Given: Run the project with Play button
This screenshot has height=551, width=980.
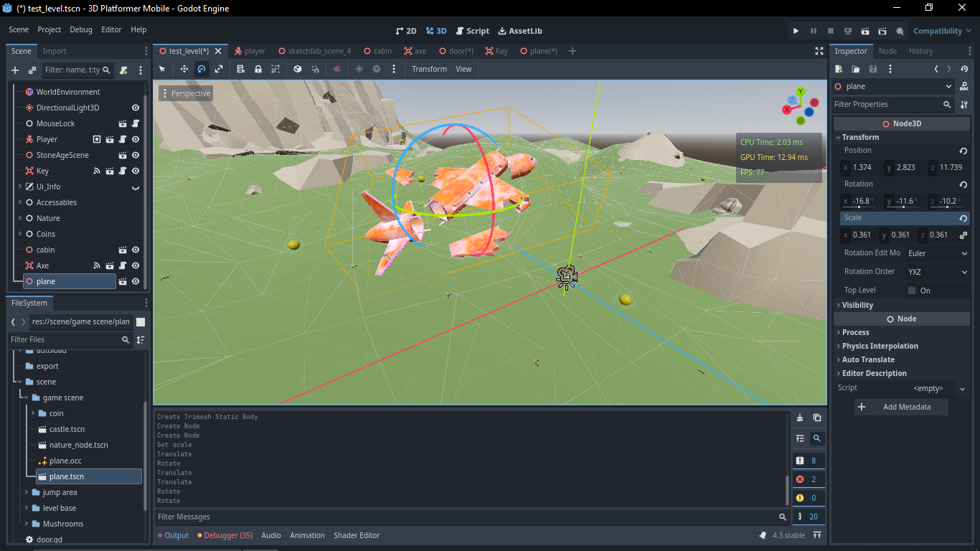Looking at the screenshot, I should [x=796, y=31].
